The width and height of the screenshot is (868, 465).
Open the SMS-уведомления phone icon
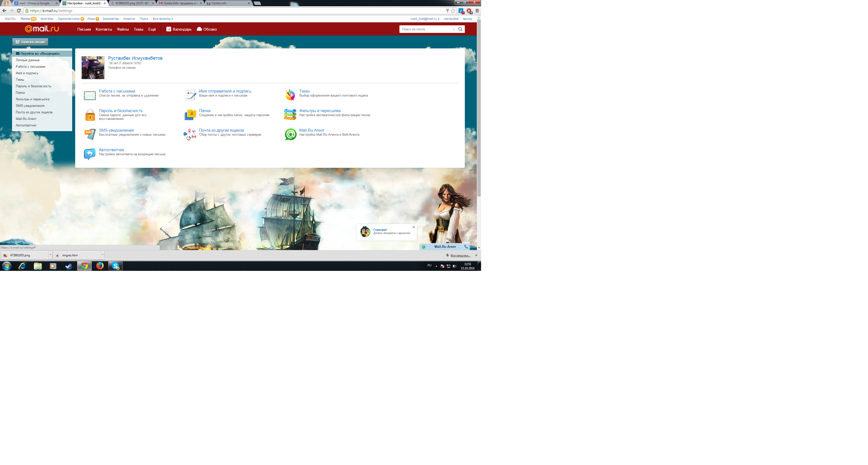pos(90,134)
